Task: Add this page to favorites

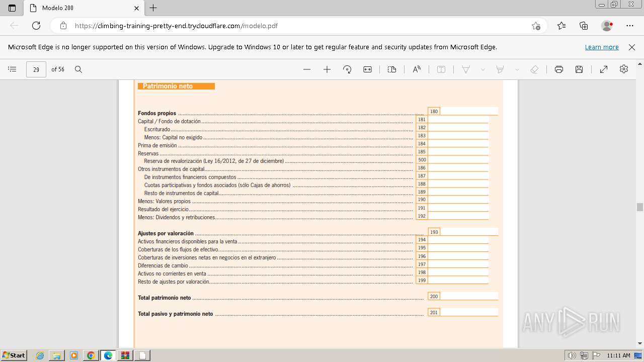Action: (x=536, y=26)
